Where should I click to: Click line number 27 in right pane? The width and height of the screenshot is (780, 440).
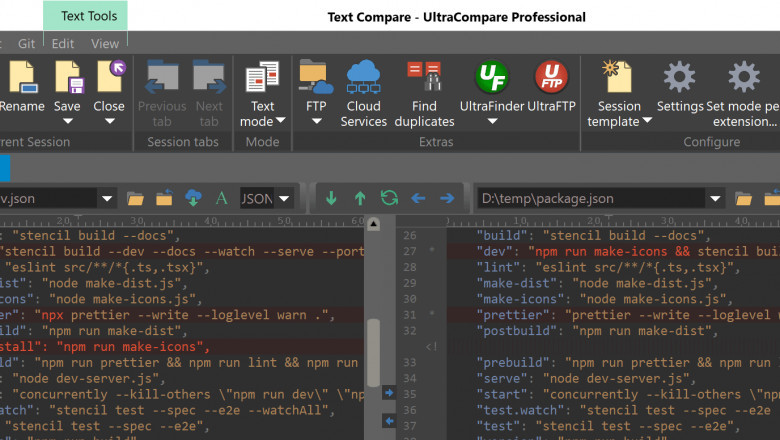(x=410, y=252)
